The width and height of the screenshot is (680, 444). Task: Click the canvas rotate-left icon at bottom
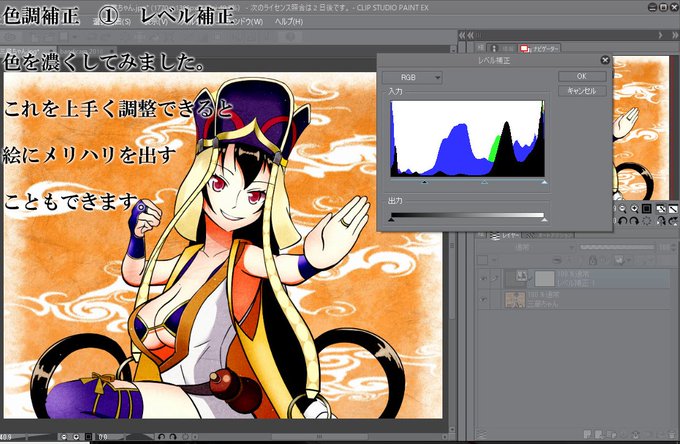pyautogui.click(x=161, y=437)
